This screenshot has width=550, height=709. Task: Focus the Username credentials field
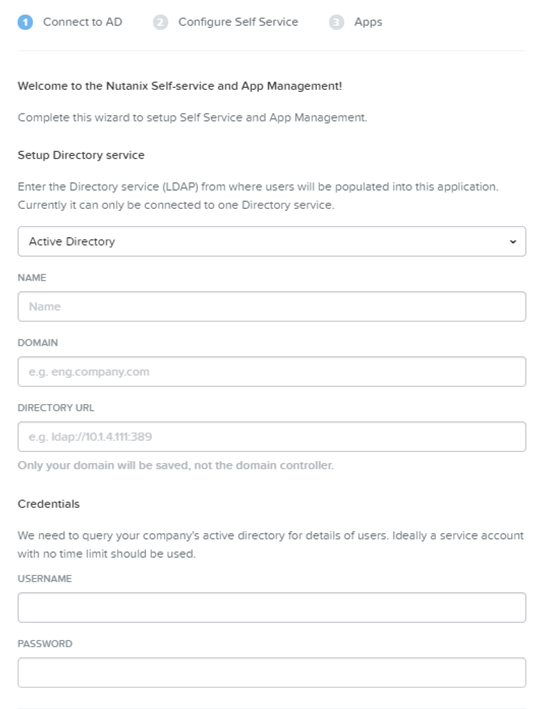(272, 607)
